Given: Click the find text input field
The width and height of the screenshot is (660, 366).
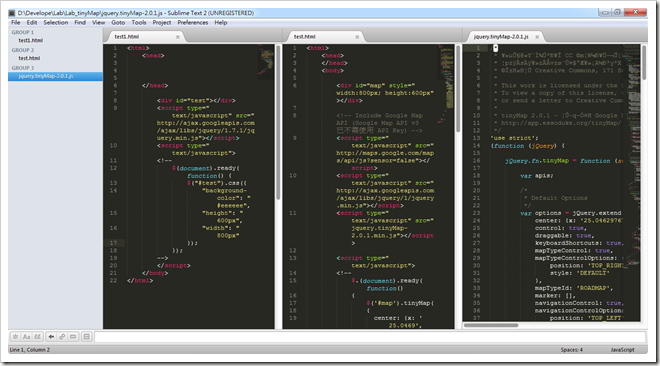Looking at the screenshot, I should click(370, 337).
